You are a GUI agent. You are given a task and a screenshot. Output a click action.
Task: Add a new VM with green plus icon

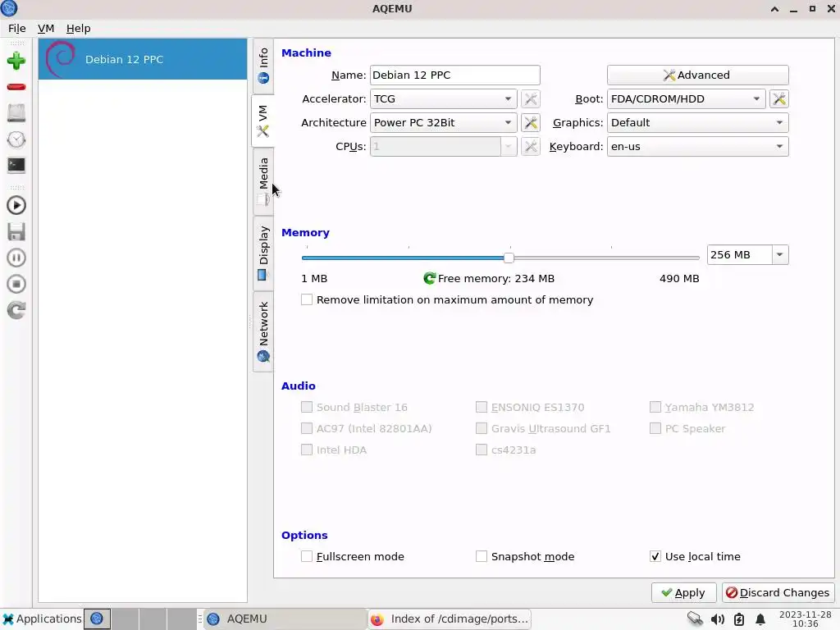pos(16,61)
